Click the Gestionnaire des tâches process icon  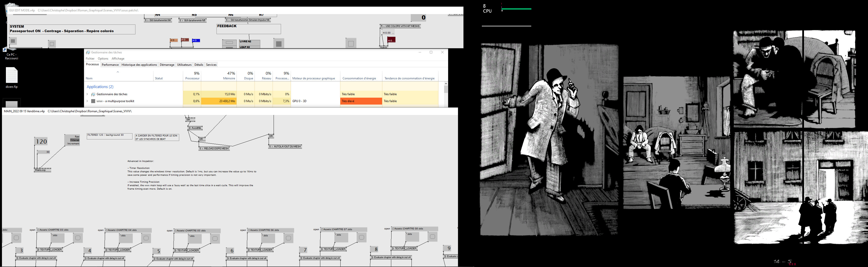93,94
